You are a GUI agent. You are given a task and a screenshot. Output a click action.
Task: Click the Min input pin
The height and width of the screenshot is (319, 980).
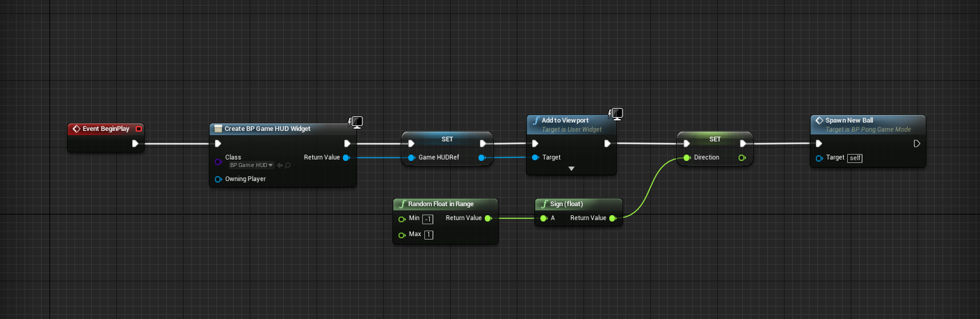(x=402, y=219)
